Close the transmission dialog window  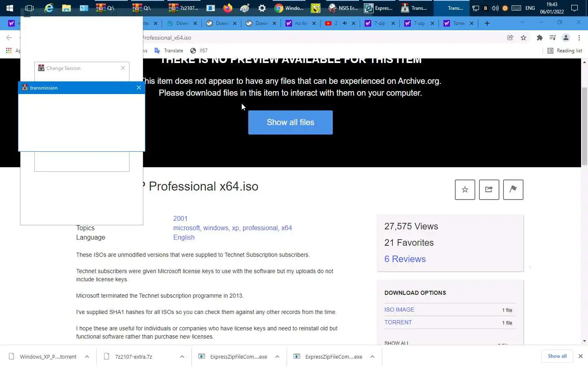point(139,88)
